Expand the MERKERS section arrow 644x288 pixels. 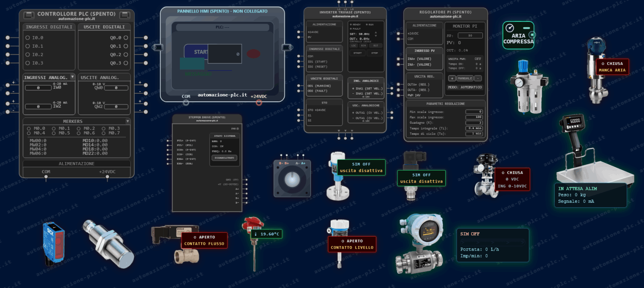[x=128, y=121]
